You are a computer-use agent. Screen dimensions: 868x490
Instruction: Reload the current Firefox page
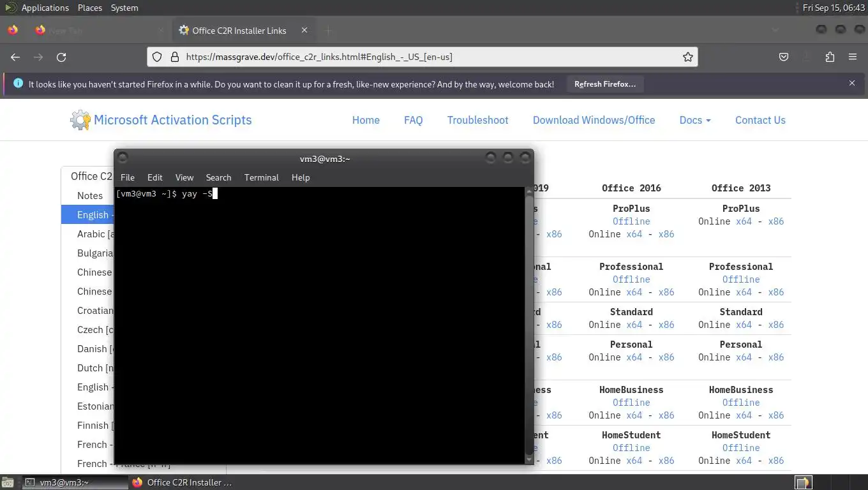[61, 57]
